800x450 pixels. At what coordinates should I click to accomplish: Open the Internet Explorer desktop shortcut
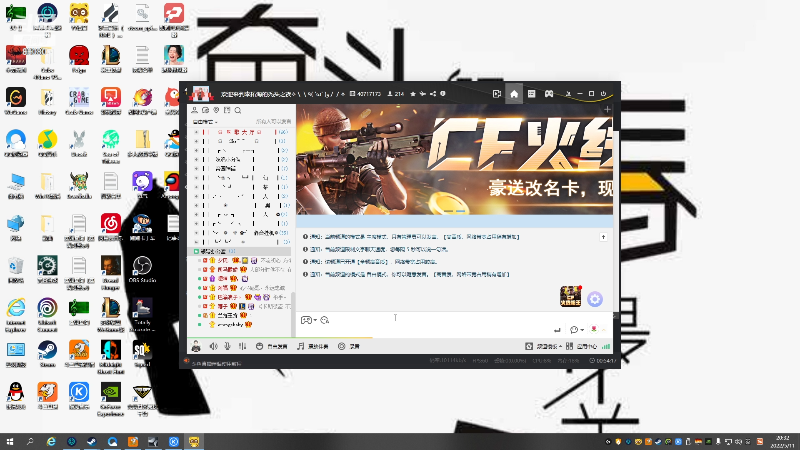(16, 315)
